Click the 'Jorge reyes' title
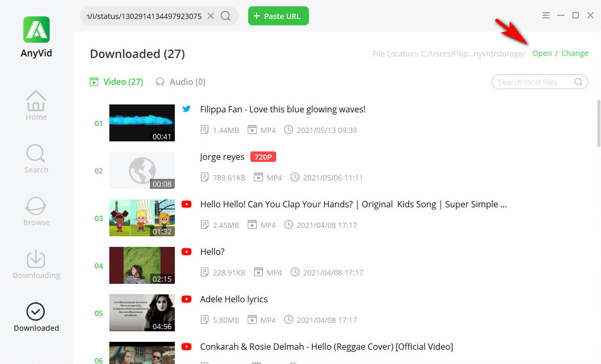Image resolution: width=601 pixels, height=364 pixels. 222,157
